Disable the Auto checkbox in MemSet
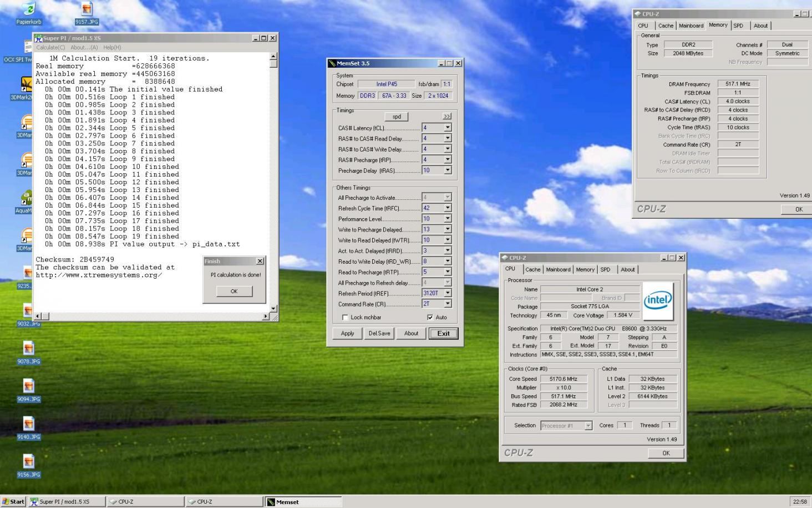The image size is (812, 508). (x=430, y=318)
